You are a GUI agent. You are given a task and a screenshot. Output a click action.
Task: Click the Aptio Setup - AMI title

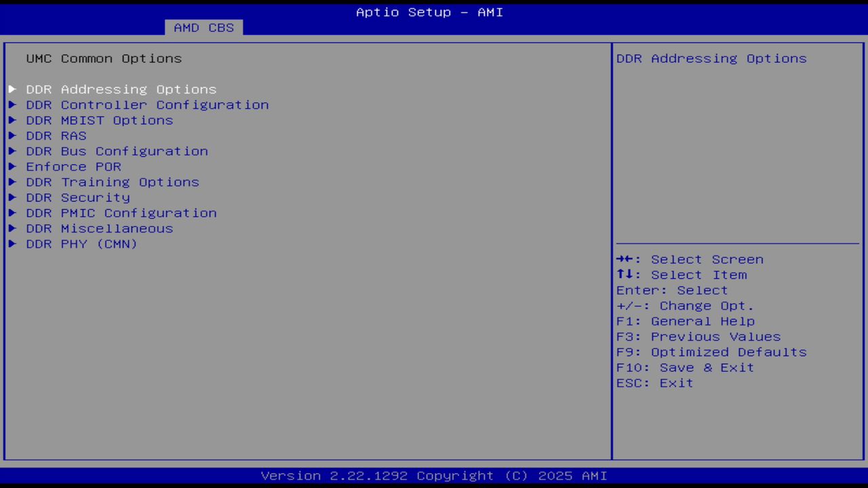pyautogui.click(x=430, y=12)
